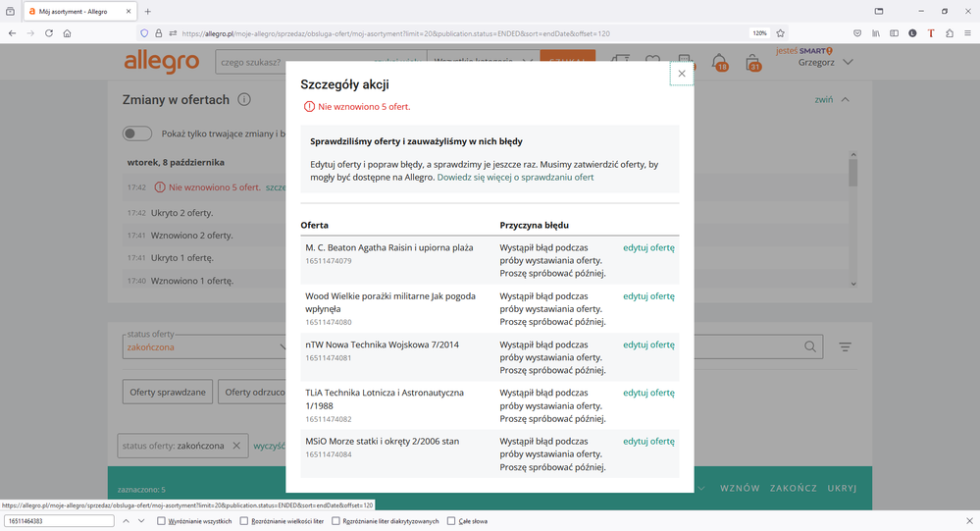Image resolution: width=980 pixels, height=531 pixels.
Task: Go back using browser back arrow
Action: click(x=12, y=33)
